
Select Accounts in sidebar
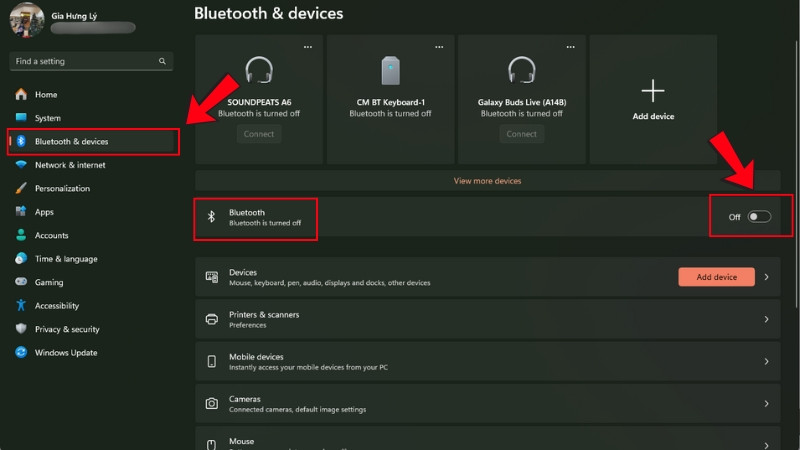[91, 235]
